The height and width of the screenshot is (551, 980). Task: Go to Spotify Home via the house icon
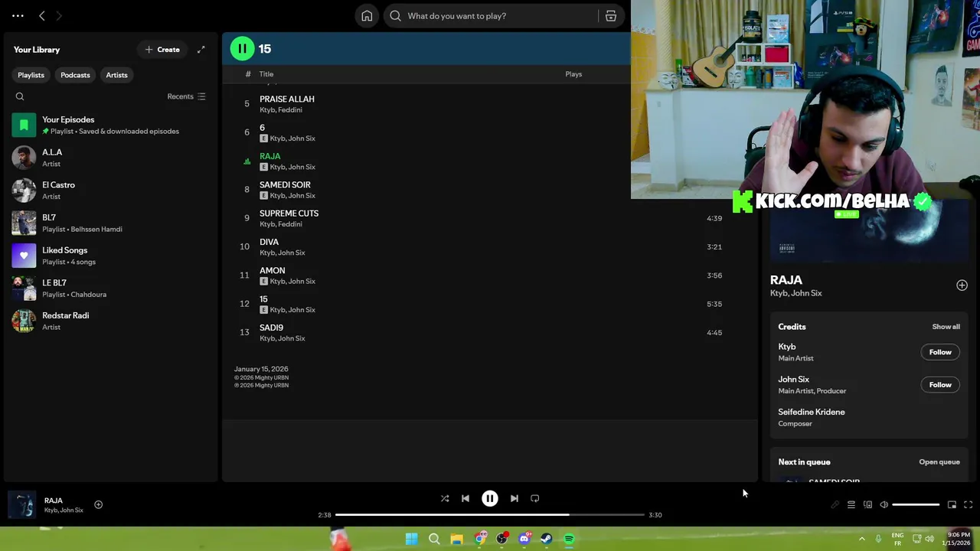pyautogui.click(x=367, y=16)
